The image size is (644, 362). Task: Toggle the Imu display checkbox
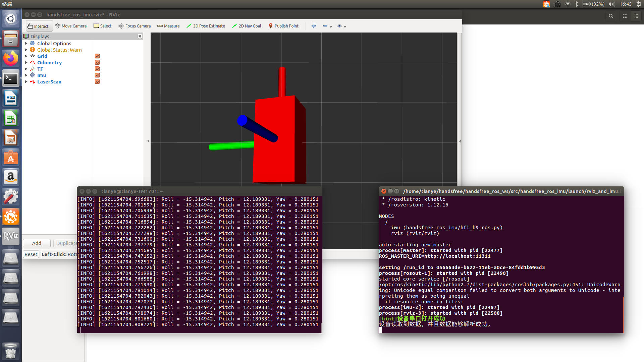tap(98, 75)
